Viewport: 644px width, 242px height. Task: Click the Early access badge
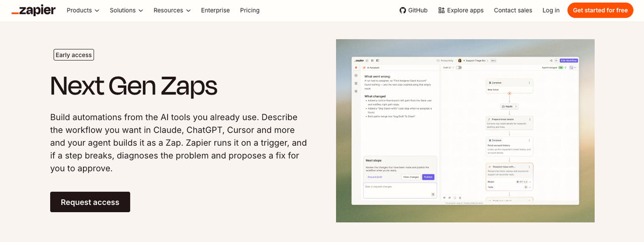74,55
